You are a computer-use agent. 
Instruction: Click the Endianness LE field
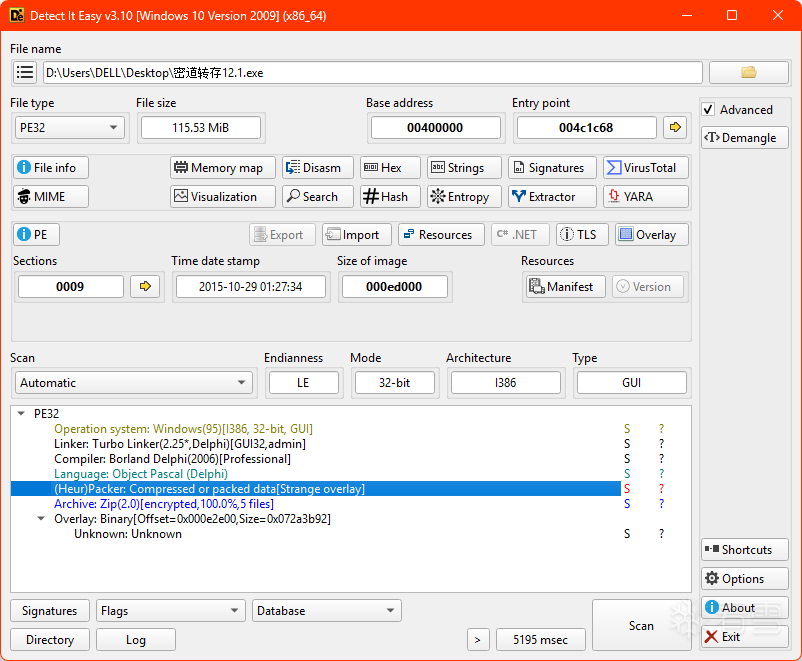303,383
